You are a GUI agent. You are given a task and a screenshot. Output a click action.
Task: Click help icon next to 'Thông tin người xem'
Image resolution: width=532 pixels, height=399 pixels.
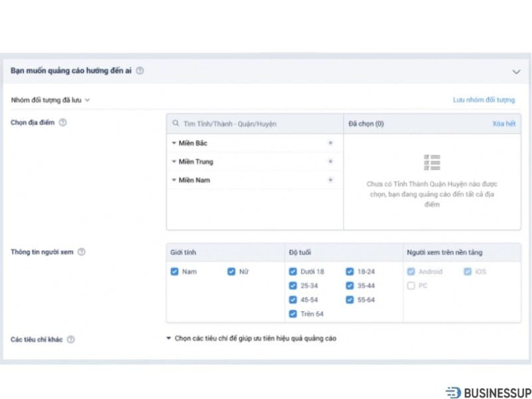pyautogui.click(x=81, y=252)
